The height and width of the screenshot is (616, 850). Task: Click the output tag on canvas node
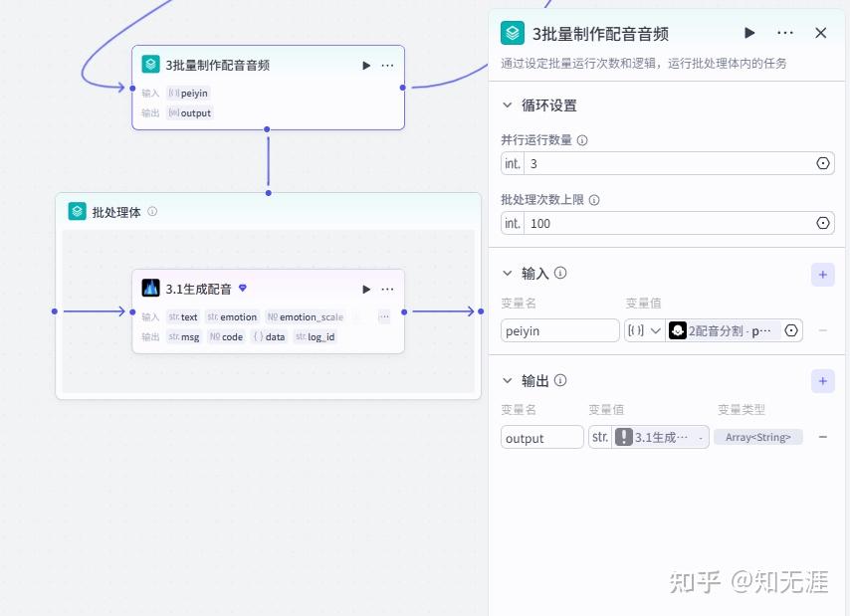[x=190, y=113]
